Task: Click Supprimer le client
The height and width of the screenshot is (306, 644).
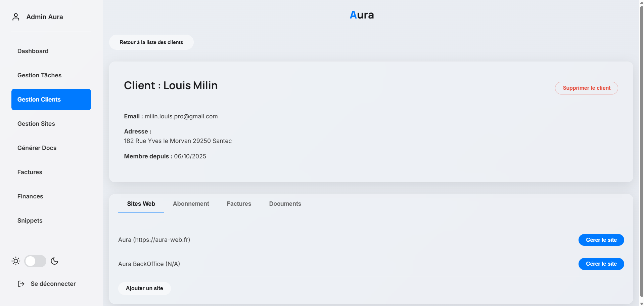Action: click(x=586, y=88)
